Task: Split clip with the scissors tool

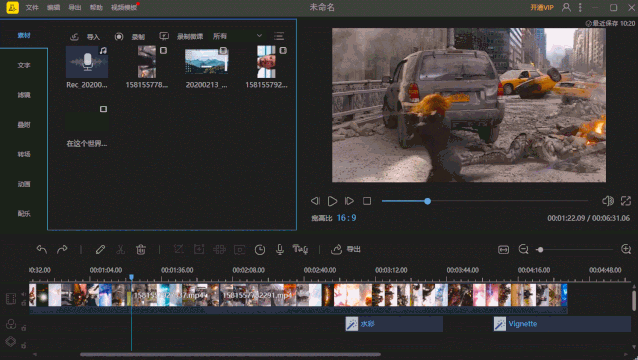Action: coord(120,249)
